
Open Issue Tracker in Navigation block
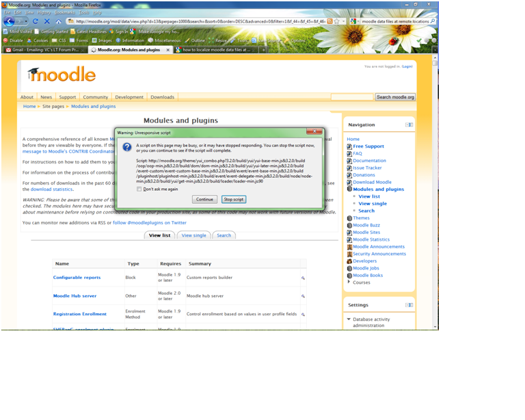coord(367,168)
